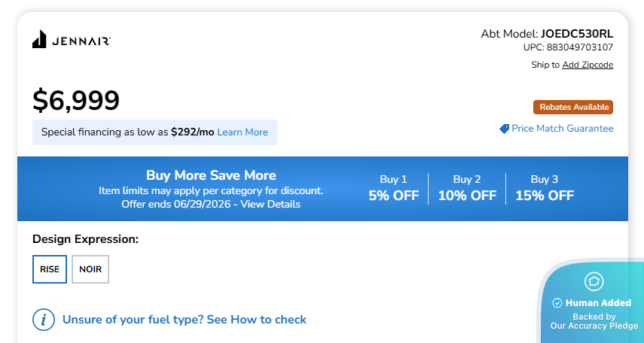644x343 pixels.
Task: Select the Buy 1 5% OFF tier
Action: point(393,188)
